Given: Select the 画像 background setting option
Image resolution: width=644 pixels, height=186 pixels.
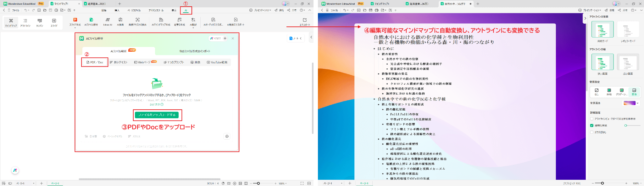Looking at the screenshot, I should click(634, 91).
